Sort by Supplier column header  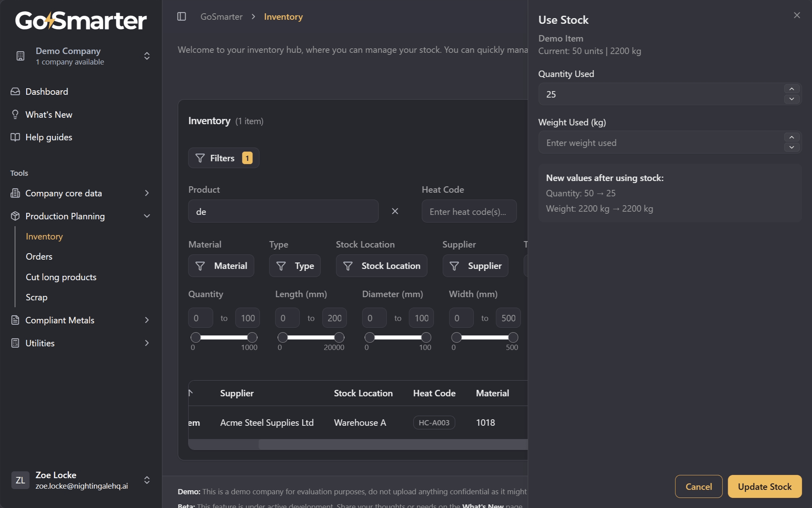[237, 393]
